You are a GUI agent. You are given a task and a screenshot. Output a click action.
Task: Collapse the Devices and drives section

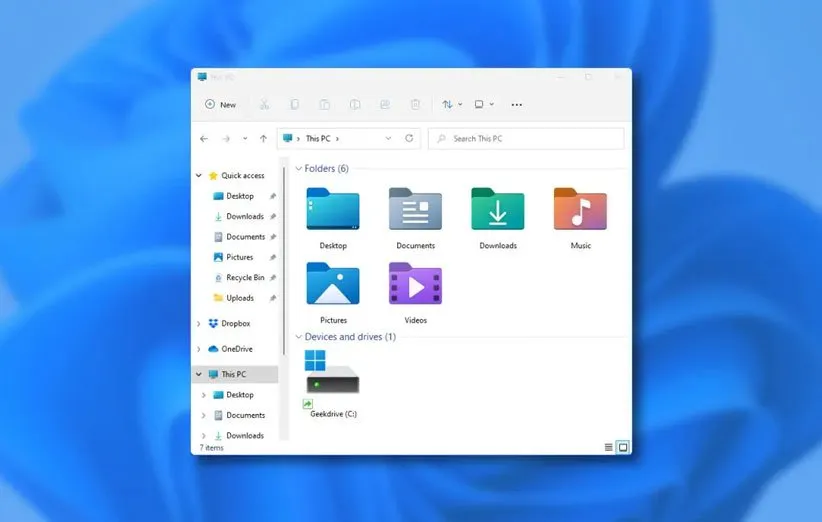[x=298, y=337]
